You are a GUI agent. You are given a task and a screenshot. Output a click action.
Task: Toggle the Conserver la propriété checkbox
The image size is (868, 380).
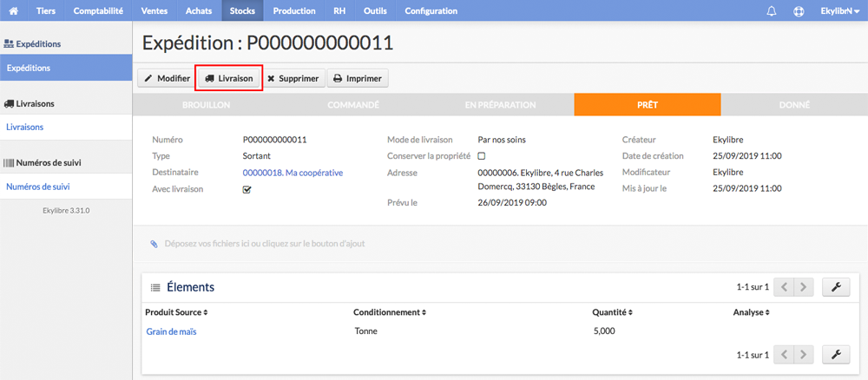coord(482,156)
